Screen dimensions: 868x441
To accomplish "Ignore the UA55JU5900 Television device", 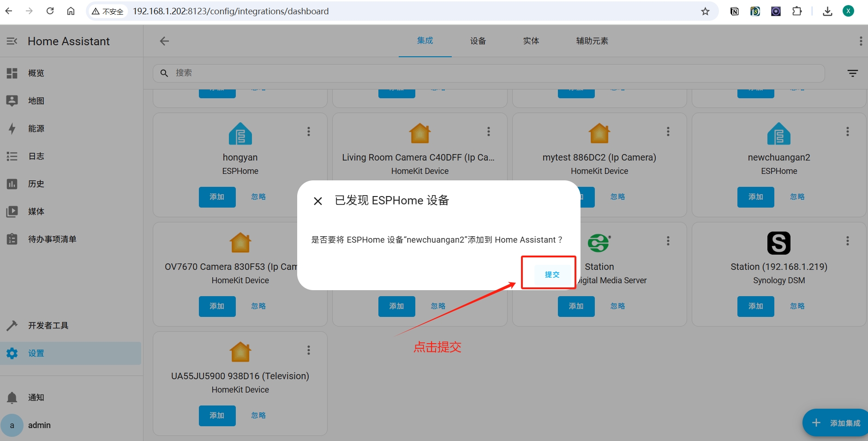I will click(x=258, y=416).
